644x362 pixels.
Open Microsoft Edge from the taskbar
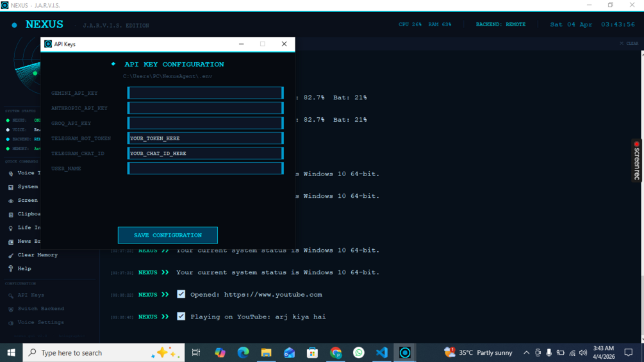[243, 352]
